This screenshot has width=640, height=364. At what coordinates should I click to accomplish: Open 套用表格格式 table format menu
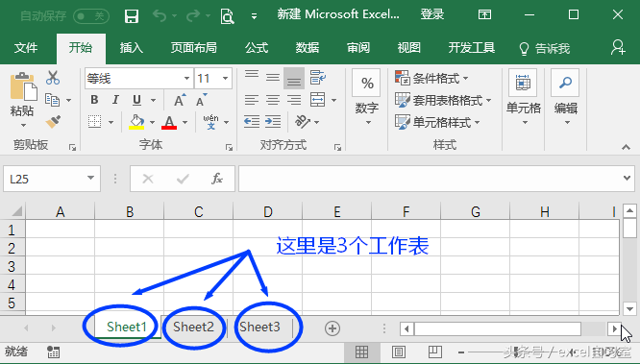(x=443, y=100)
